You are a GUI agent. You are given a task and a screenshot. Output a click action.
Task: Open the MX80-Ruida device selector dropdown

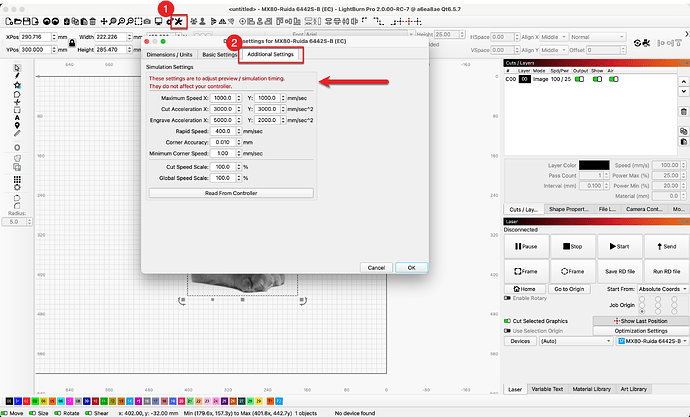[x=653, y=341]
